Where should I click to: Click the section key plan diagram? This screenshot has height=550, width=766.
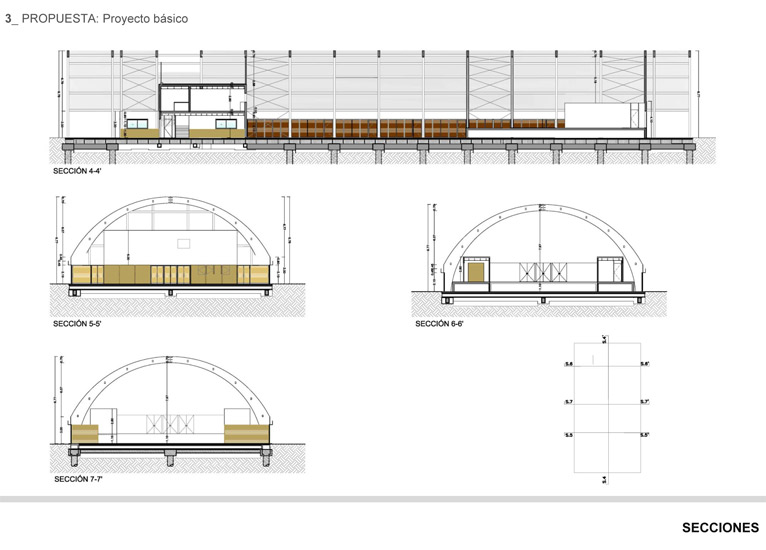point(606,410)
